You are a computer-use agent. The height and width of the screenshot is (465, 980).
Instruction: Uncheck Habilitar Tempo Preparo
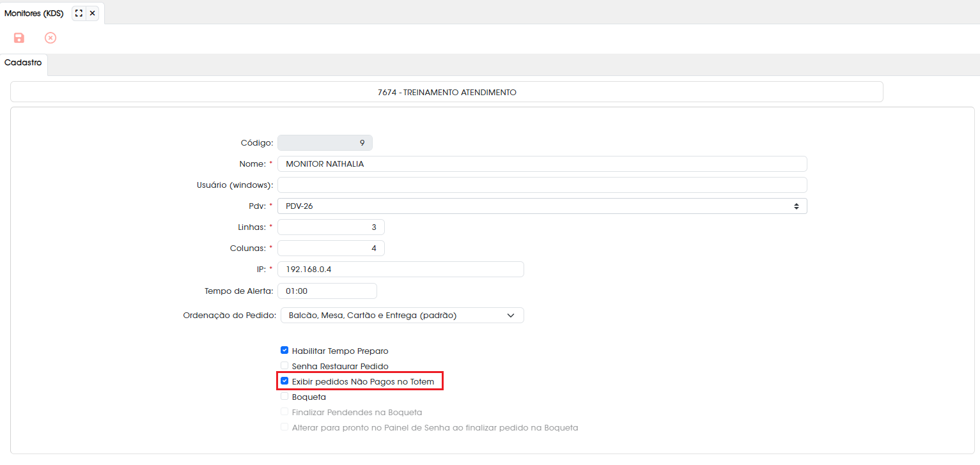[284, 350]
